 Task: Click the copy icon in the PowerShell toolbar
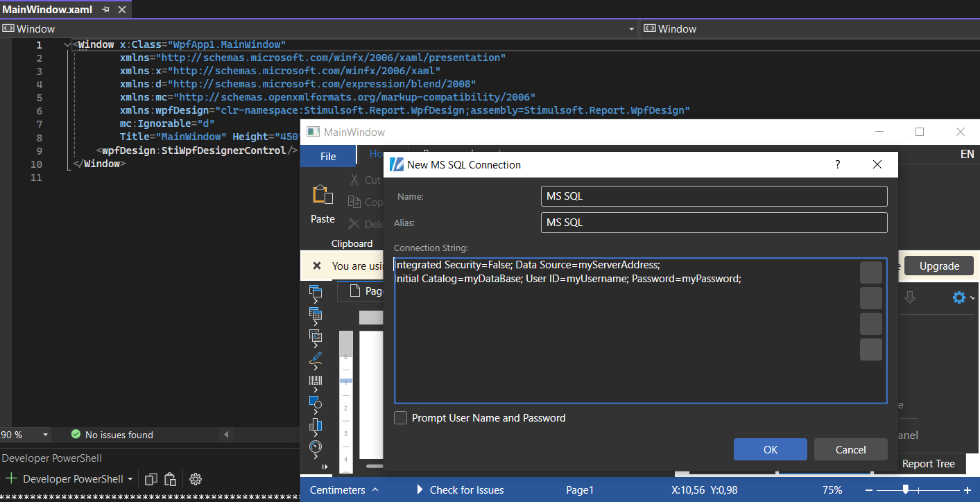pos(151,479)
